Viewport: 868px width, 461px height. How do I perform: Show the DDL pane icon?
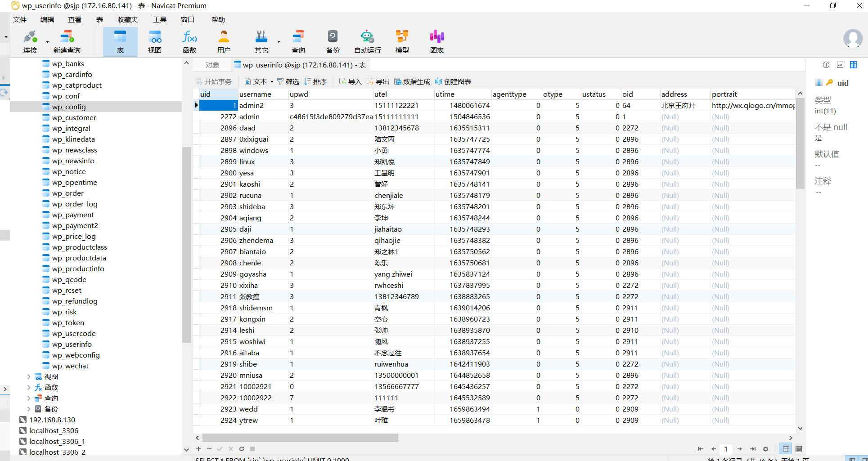[x=840, y=65]
